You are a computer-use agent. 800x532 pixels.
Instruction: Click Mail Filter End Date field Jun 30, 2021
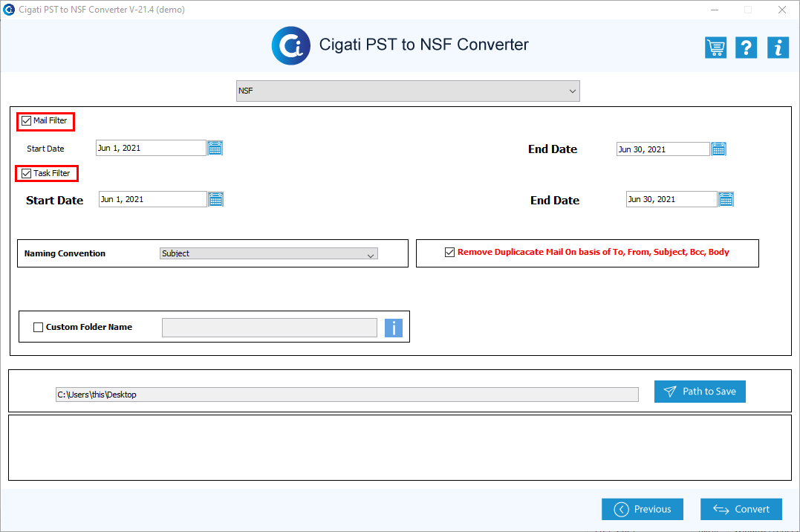tap(663, 149)
